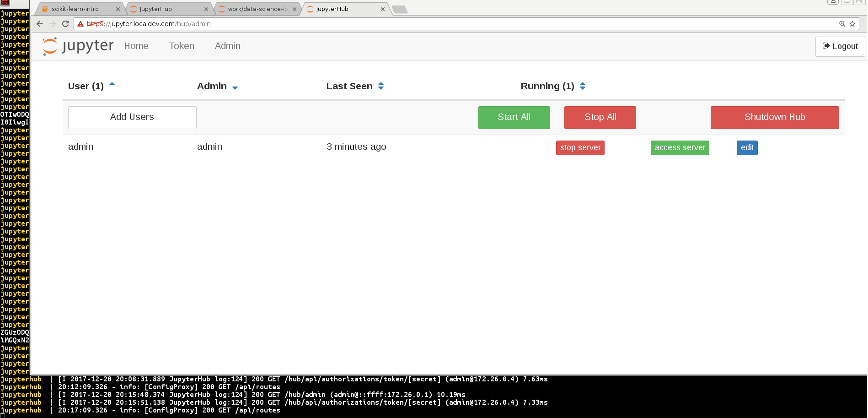Click the browser forward arrow
This screenshot has width=868, height=418.
point(53,24)
